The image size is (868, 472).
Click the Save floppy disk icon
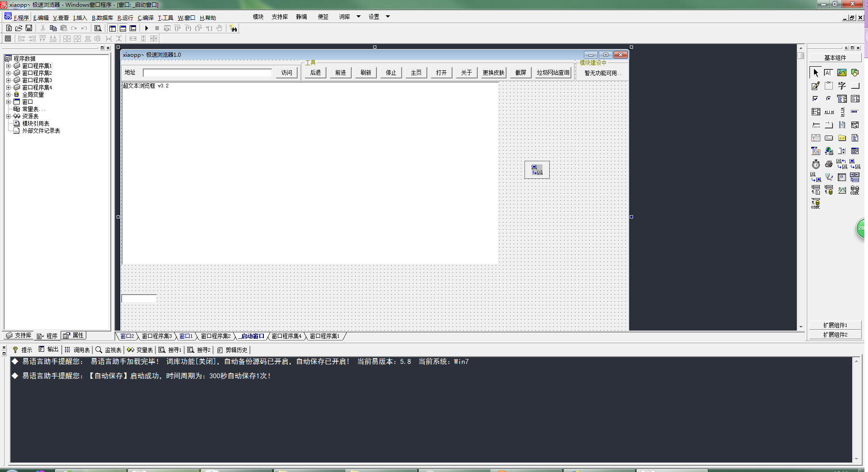29,28
